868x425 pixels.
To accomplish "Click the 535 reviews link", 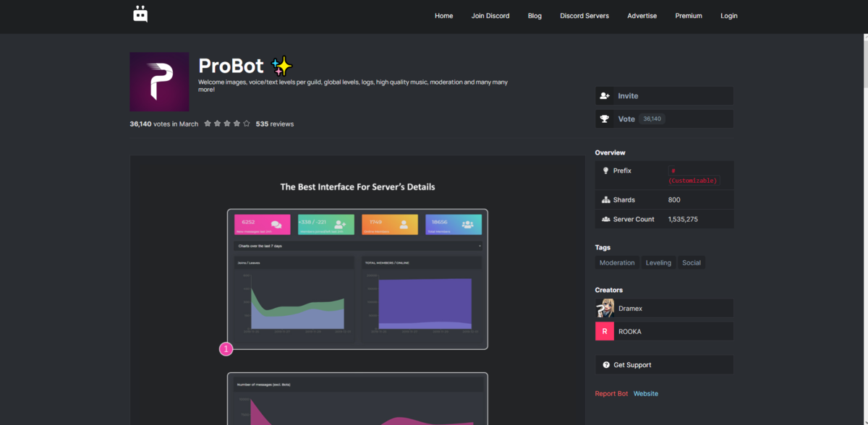I will coord(275,124).
